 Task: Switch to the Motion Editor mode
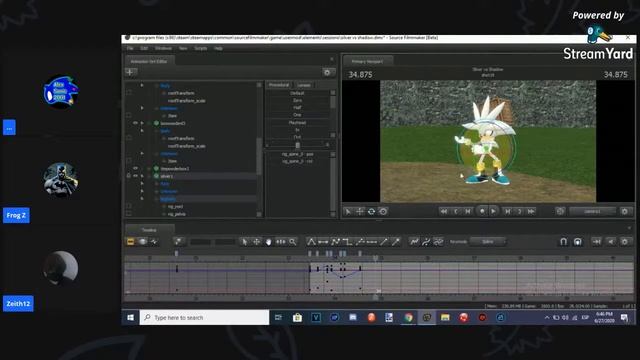142,242
